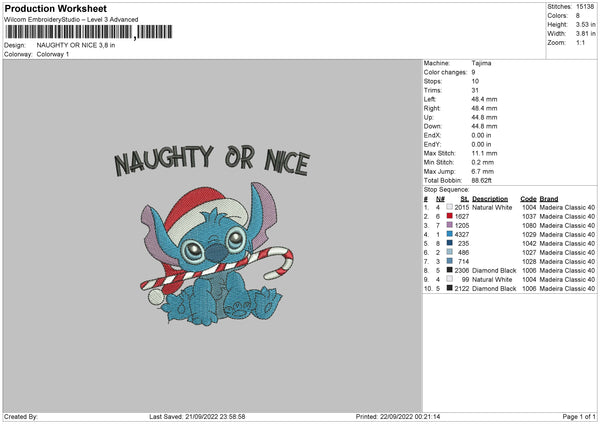Click the Stitches count 15138

click(x=585, y=7)
